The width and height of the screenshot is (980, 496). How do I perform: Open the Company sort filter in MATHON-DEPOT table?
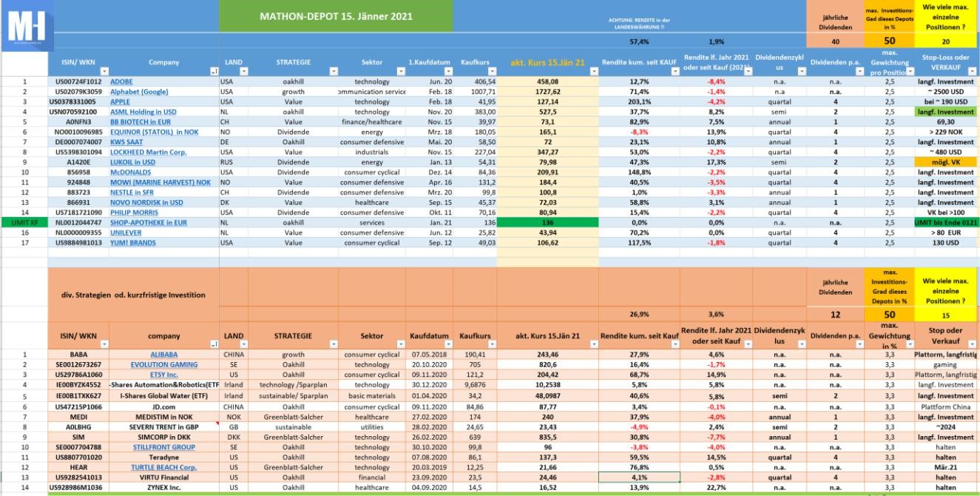click(214, 73)
